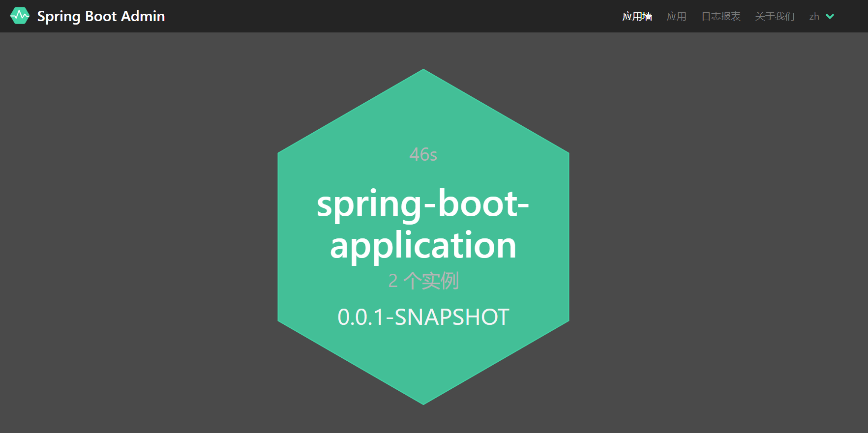This screenshot has width=868, height=433.
Task: Click the Spring Boot Admin heartbeat logo icon
Action: point(20,16)
